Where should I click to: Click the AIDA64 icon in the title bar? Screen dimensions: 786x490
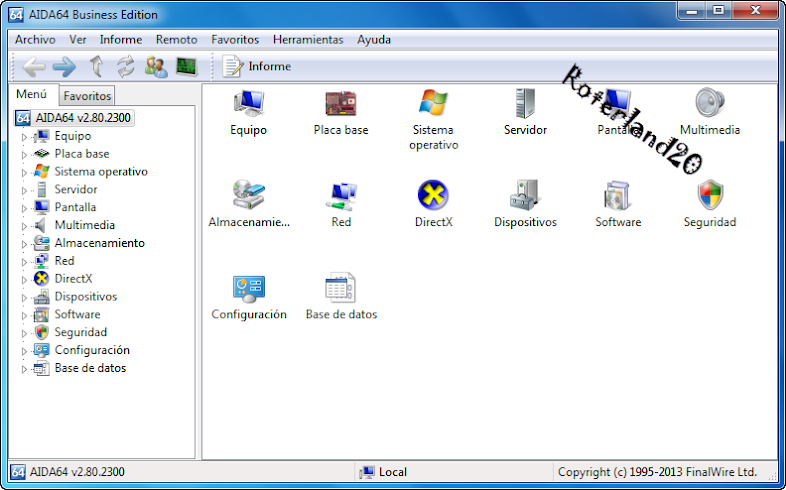click(16, 15)
